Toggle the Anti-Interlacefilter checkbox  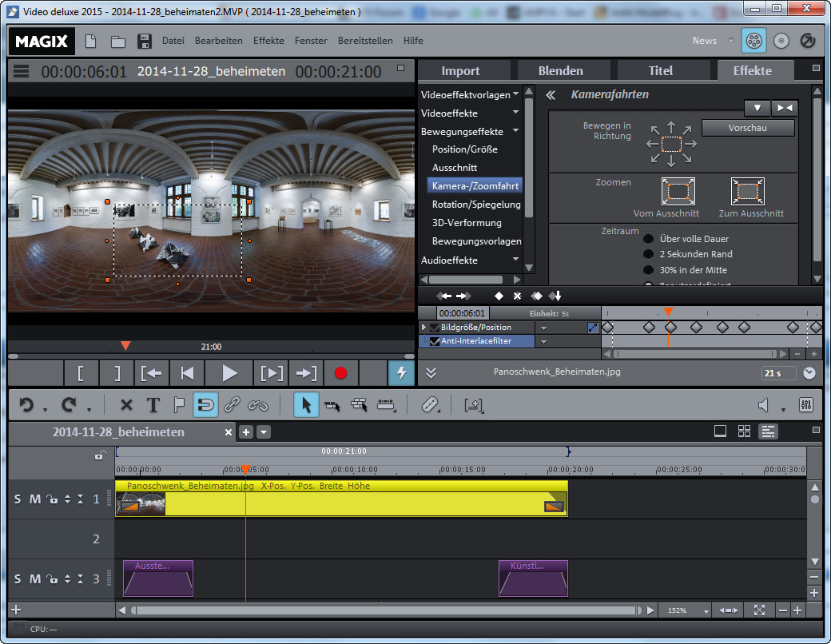435,341
